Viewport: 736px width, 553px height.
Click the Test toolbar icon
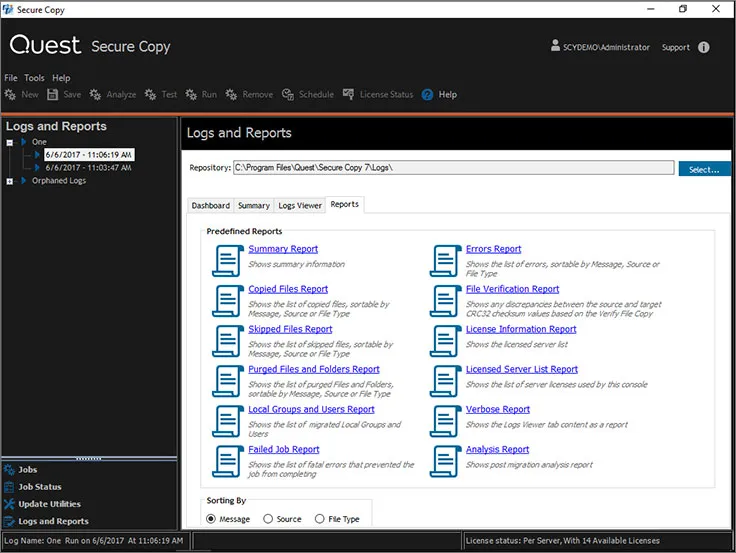pyautogui.click(x=150, y=94)
